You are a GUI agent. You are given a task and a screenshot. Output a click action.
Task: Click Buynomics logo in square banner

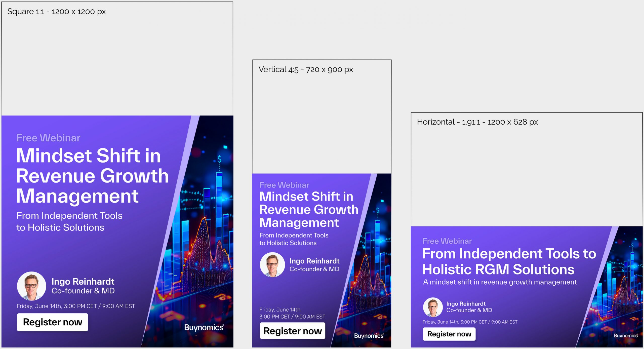tap(204, 327)
